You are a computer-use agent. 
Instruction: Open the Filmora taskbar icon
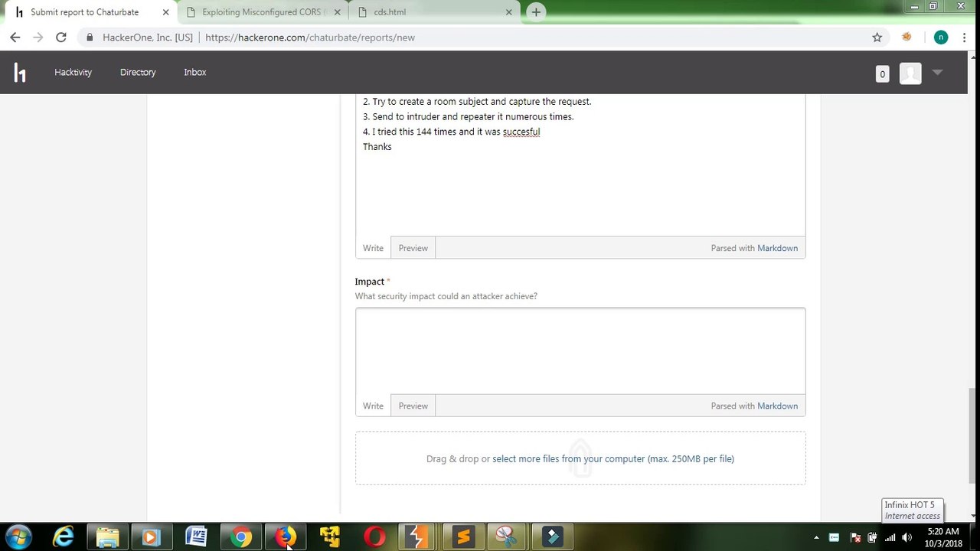pos(552,536)
